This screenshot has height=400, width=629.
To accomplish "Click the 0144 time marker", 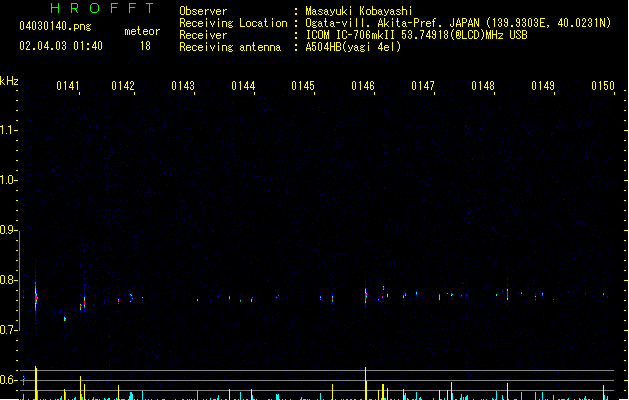I will pos(243,86).
